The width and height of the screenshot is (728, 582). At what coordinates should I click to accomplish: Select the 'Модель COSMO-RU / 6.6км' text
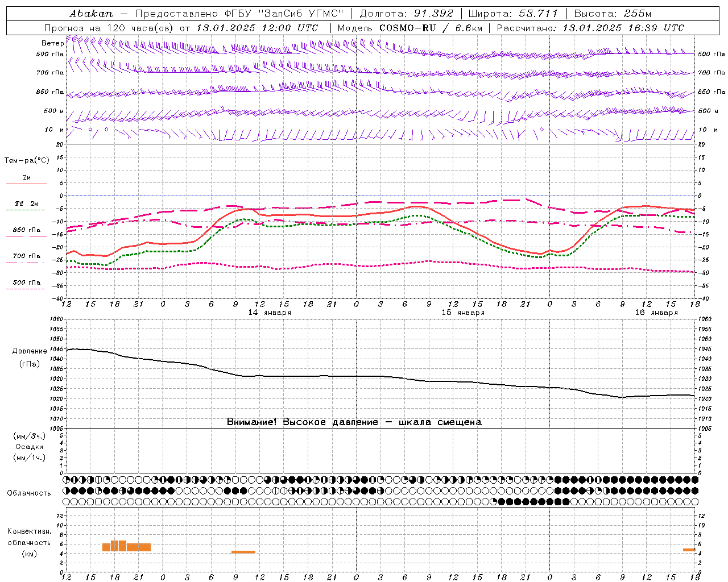[x=410, y=28]
